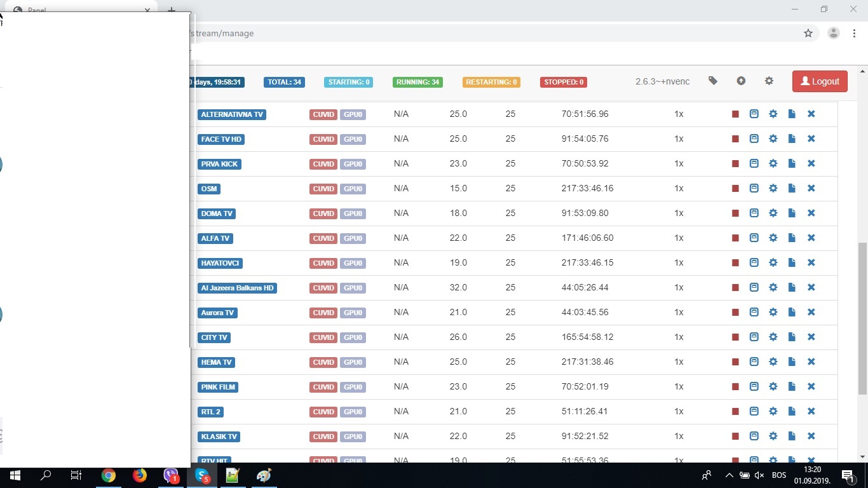Open panel settings gear in the header bar
The height and width of the screenshot is (488, 868).
pos(769,81)
